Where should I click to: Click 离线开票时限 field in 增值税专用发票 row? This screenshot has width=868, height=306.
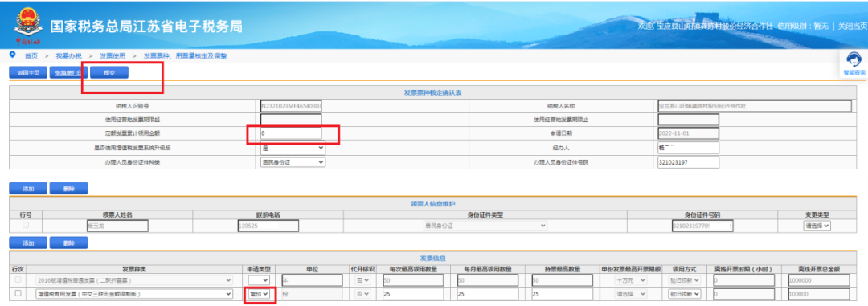point(744,295)
